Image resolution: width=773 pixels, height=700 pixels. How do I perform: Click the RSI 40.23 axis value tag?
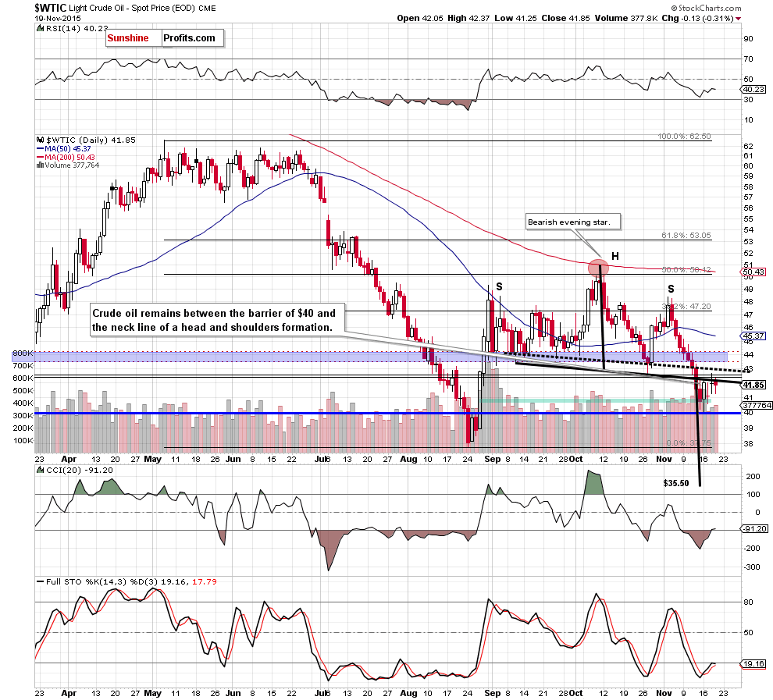click(x=753, y=89)
